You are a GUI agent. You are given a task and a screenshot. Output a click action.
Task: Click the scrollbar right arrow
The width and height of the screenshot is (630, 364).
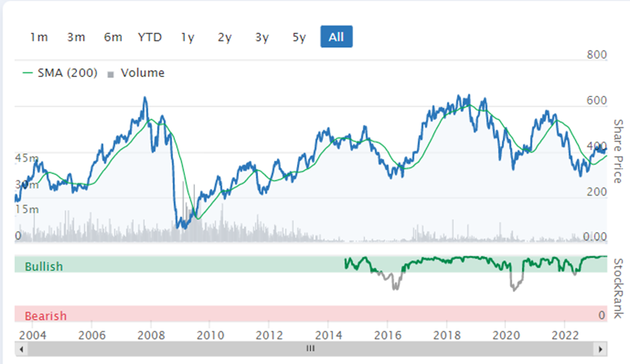click(601, 349)
